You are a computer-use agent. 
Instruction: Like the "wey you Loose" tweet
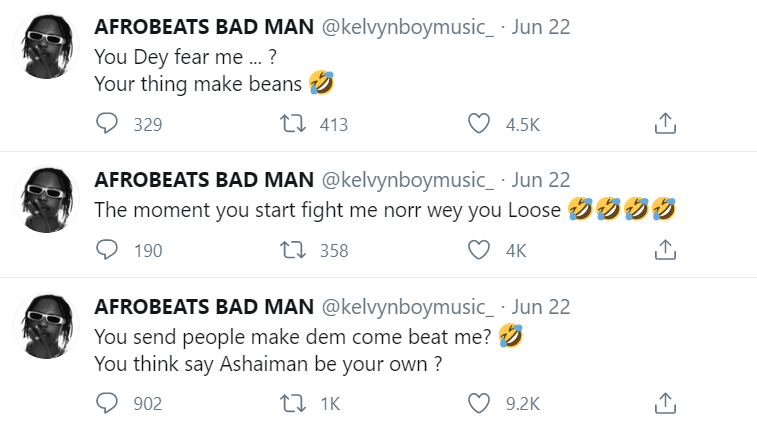click(480, 250)
